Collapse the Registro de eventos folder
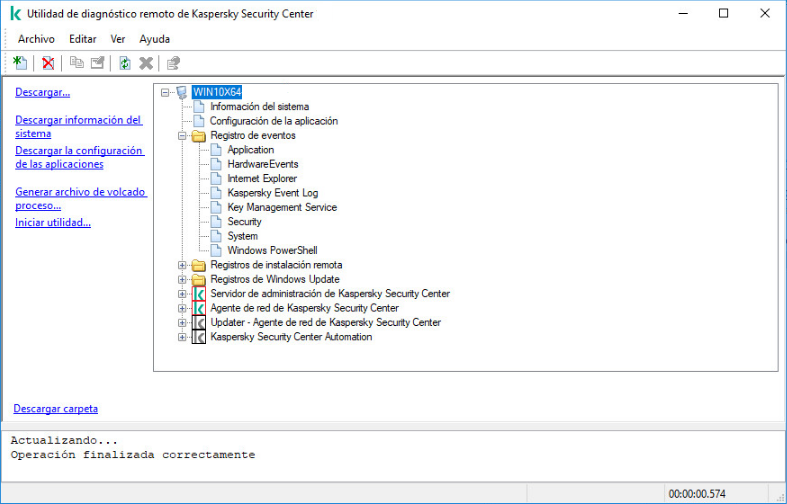The width and height of the screenshot is (787, 504). point(182,135)
